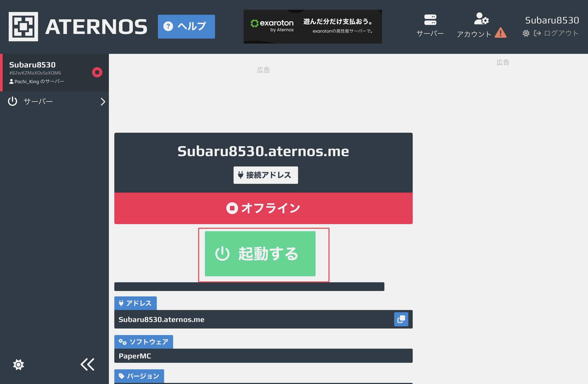The image size is (588, 384).
Task: Click the 接続アドレス connect address button
Action: pos(266,175)
